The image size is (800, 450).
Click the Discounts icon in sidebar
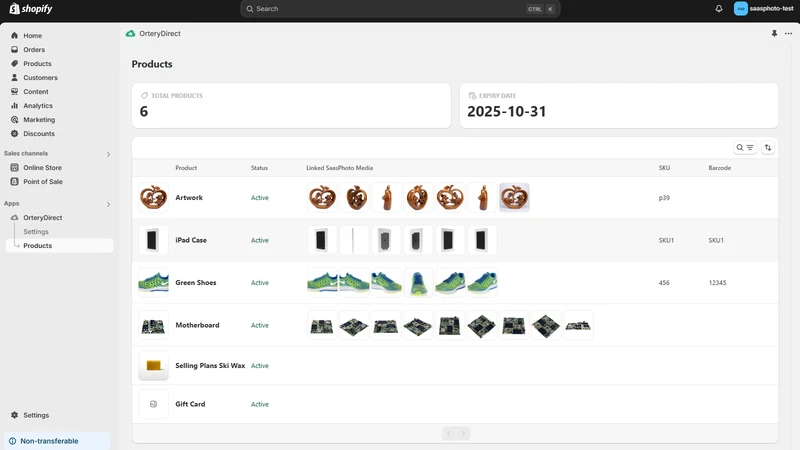pos(14,134)
